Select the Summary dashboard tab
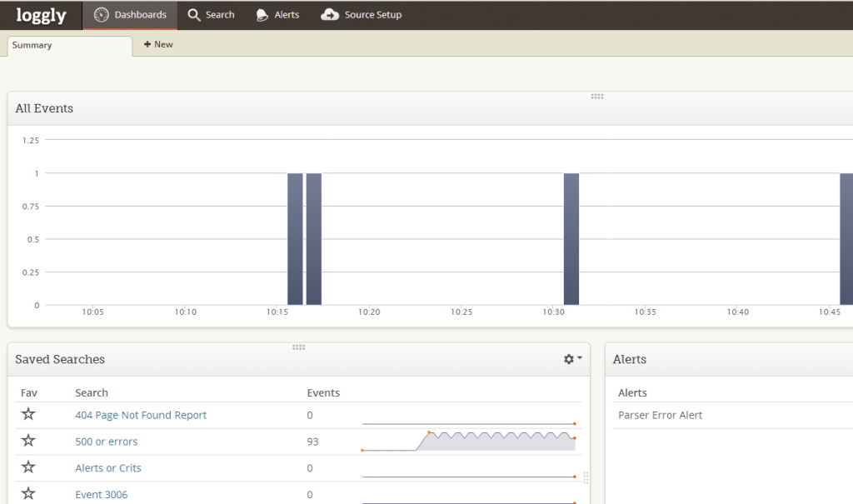Viewport: 853px width, 504px height. pyautogui.click(x=69, y=45)
